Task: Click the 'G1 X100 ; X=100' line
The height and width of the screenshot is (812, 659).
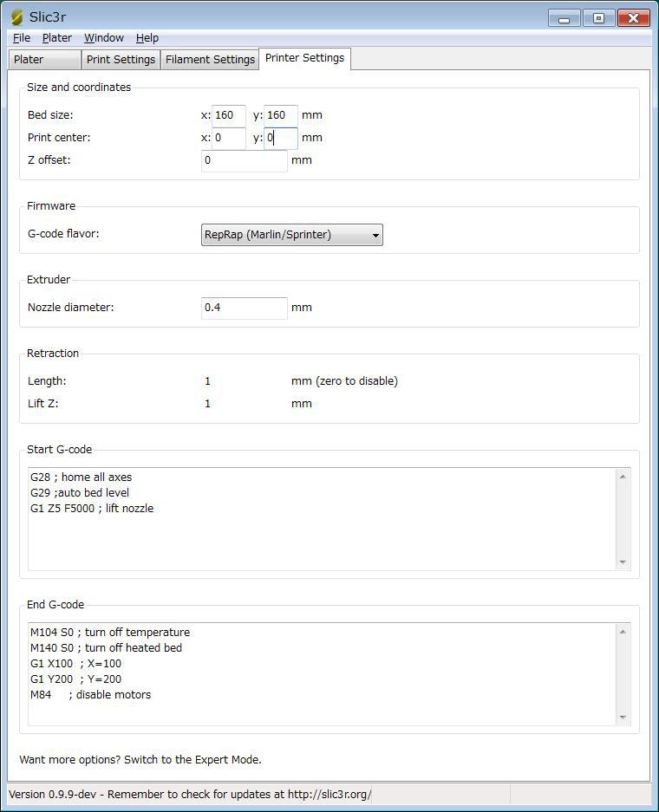Action: pyautogui.click(x=75, y=663)
